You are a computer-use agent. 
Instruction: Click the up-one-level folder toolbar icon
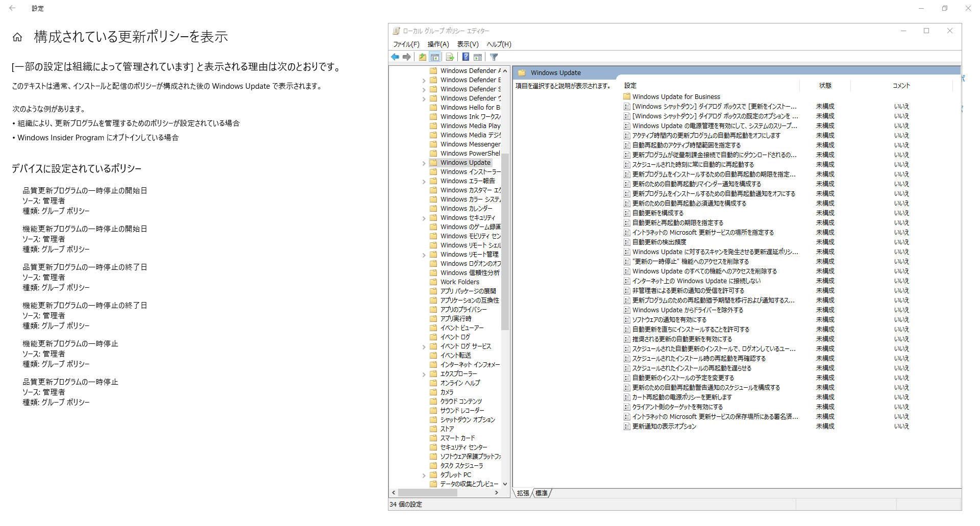(423, 57)
